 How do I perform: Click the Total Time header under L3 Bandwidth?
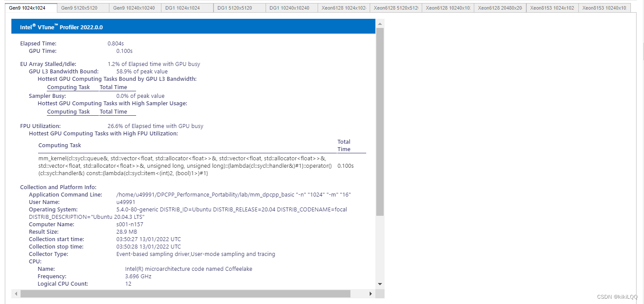click(113, 87)
